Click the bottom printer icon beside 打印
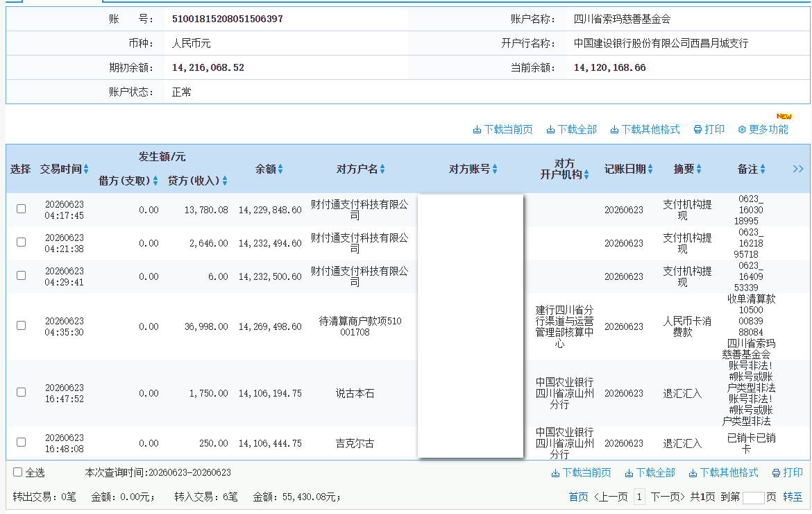Viewport: 812px width, 514px height. (x=776, y=473)
